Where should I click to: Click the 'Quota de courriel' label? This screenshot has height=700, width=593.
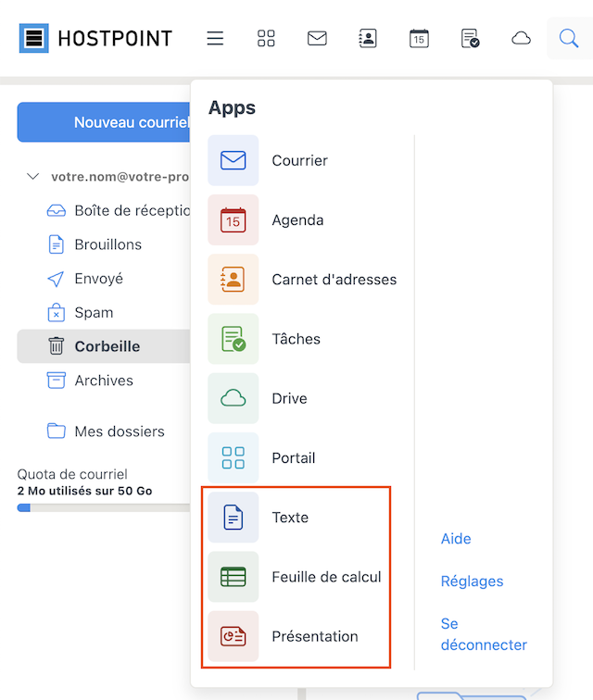[72, 474]
